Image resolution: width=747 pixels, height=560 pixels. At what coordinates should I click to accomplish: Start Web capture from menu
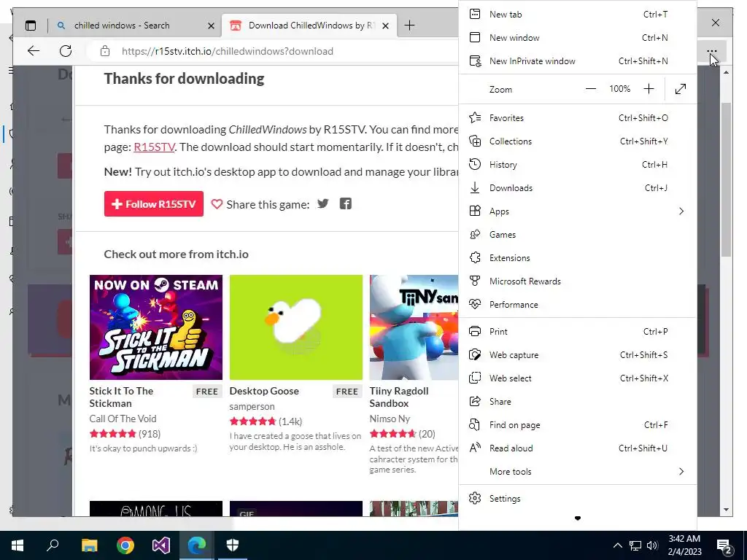578,355
